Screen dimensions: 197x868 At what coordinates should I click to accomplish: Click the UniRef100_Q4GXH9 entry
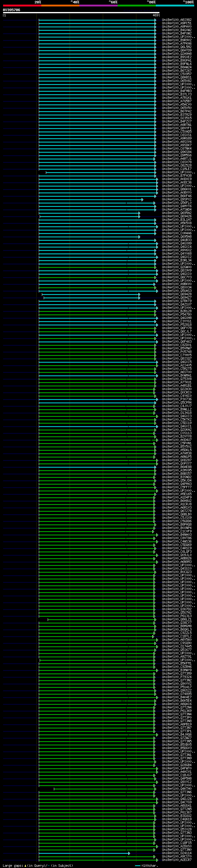pos(177,243)
